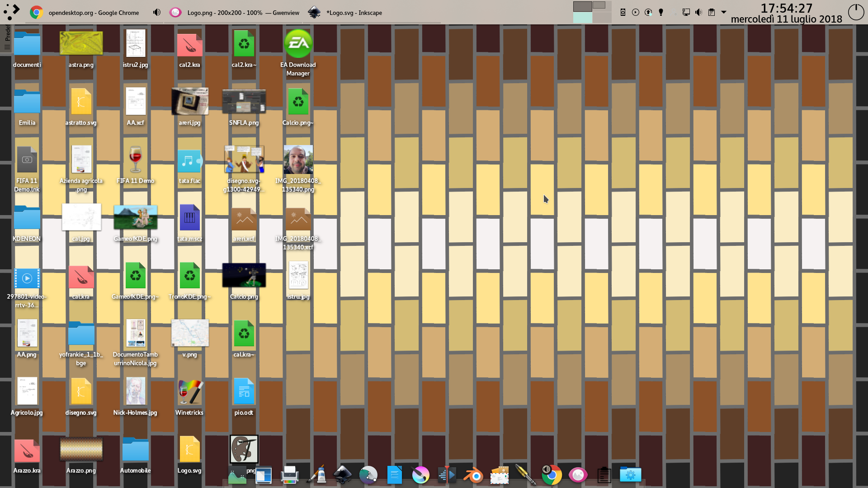Open the software updates tray icon
The width and height of the screenshot is (868, 488).
coord(648,12)
